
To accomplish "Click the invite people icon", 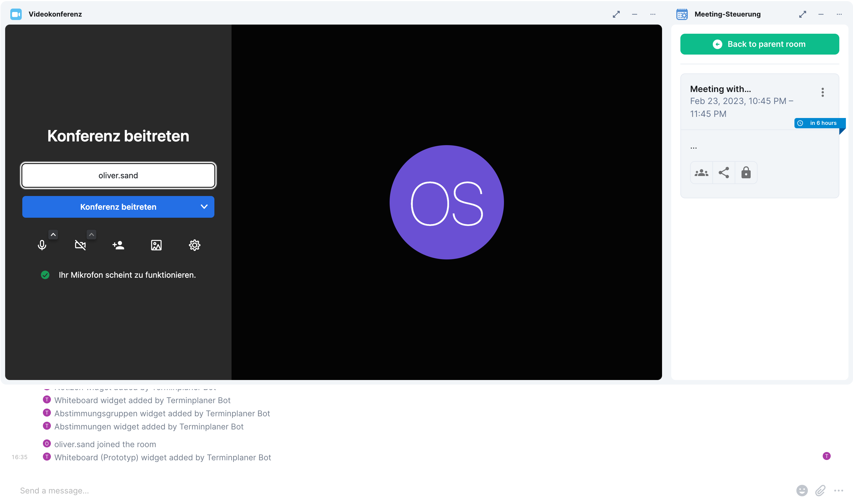I will click(x=118, y=245).
